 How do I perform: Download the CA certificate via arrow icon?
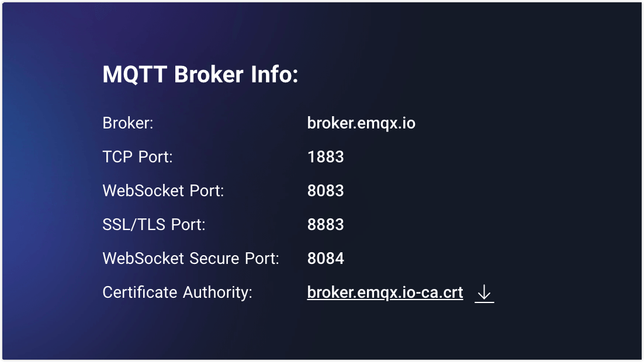click(x=484, y=293)
